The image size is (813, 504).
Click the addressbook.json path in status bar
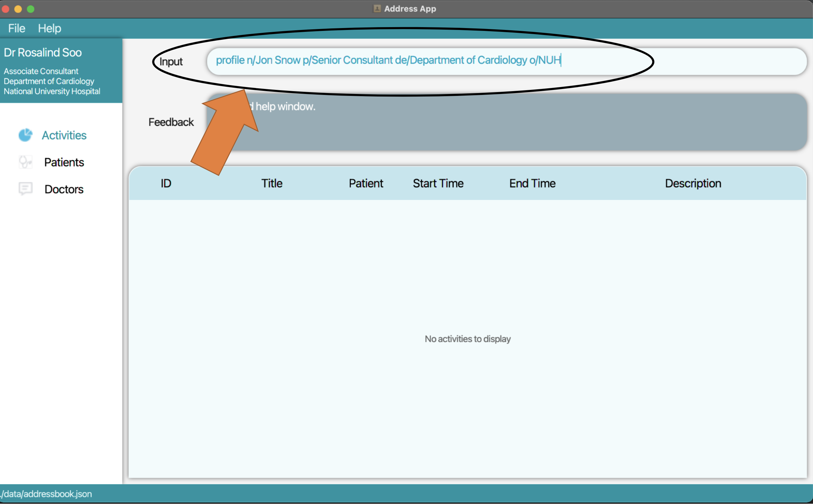point(46,494)
